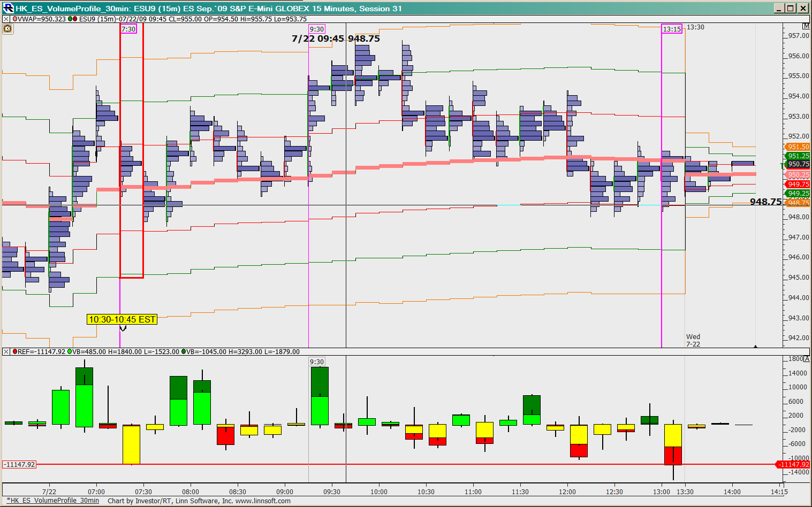Click the light green VB indicator dot

pos(70,352)
